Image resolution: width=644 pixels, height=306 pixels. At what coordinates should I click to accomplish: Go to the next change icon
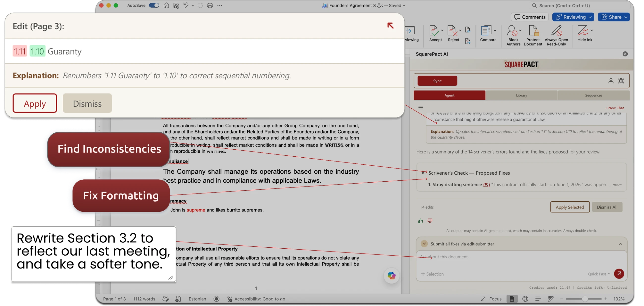click(x=468, y=41)
